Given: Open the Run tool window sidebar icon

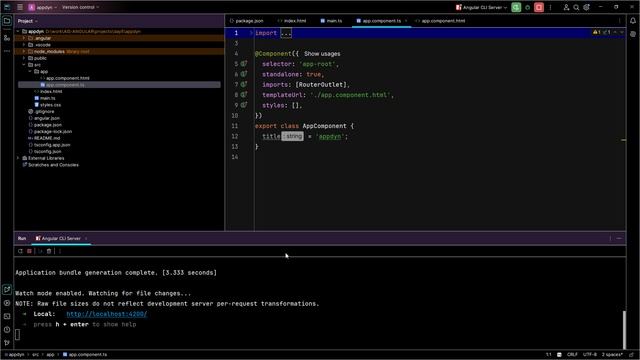Looking at the screenshot, I should 7,289.
